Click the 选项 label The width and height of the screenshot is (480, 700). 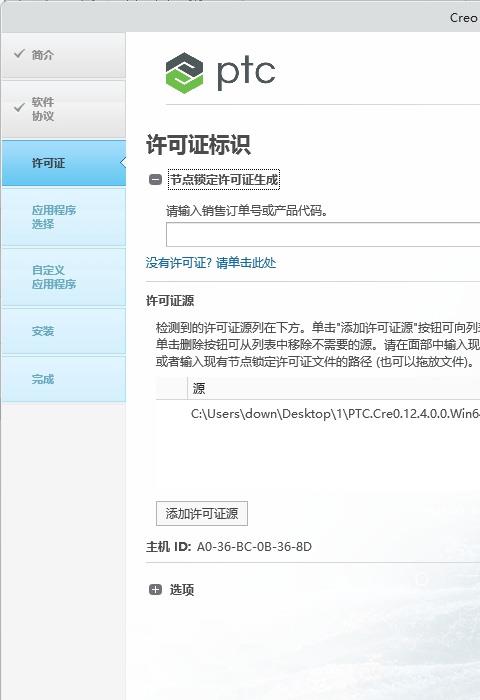pyautogui.click(x=182, y=590)
